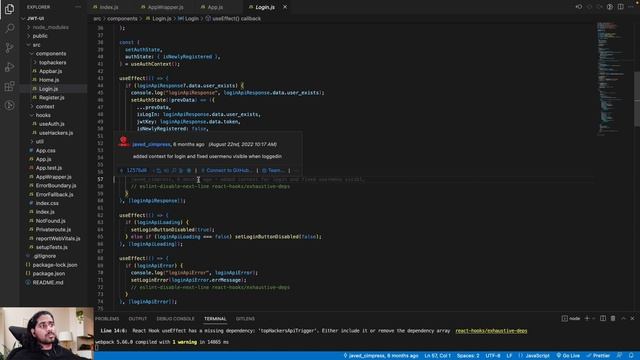Open Explorer more actions ellipsis
The image size is (640, 360).
pyautogui.click(x=78, y=7)
